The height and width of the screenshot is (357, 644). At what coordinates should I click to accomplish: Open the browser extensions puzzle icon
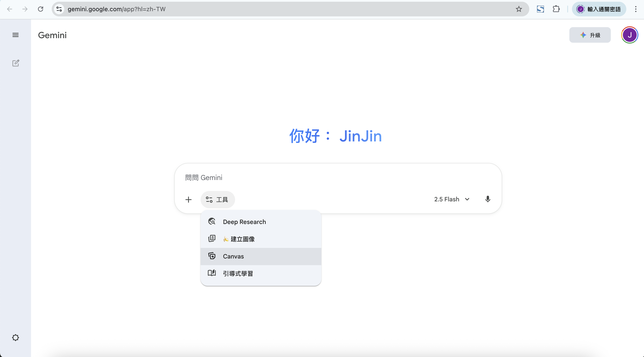coord(556,9)
